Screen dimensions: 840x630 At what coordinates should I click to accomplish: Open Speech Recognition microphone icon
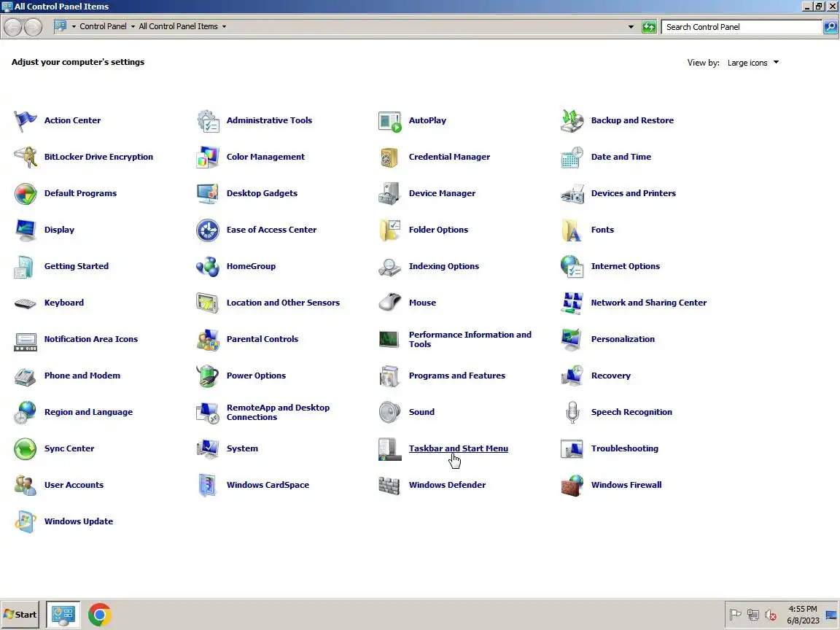[572, 412]
